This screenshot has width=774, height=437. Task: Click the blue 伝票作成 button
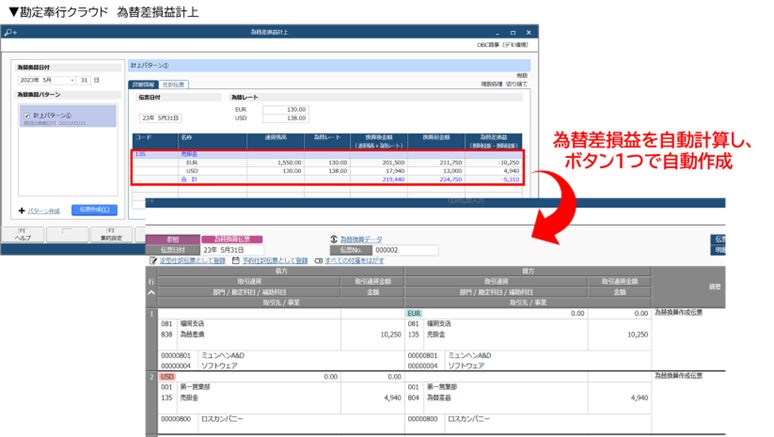(94, 210)
